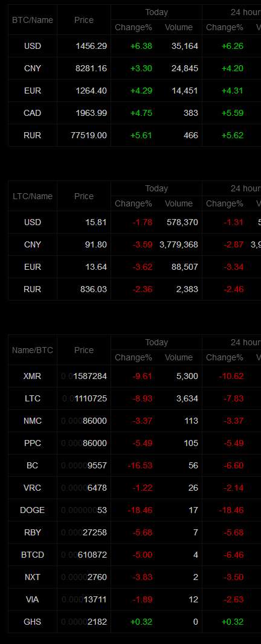Open the LTC USD row at 15.81

pos(134,222)
